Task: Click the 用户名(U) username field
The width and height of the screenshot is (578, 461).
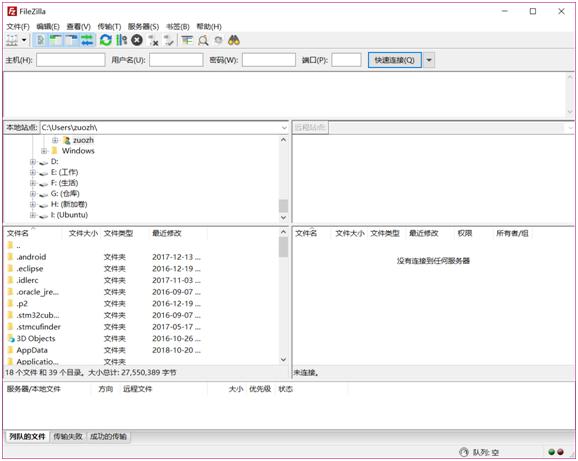Action: (x=176, y=60)
